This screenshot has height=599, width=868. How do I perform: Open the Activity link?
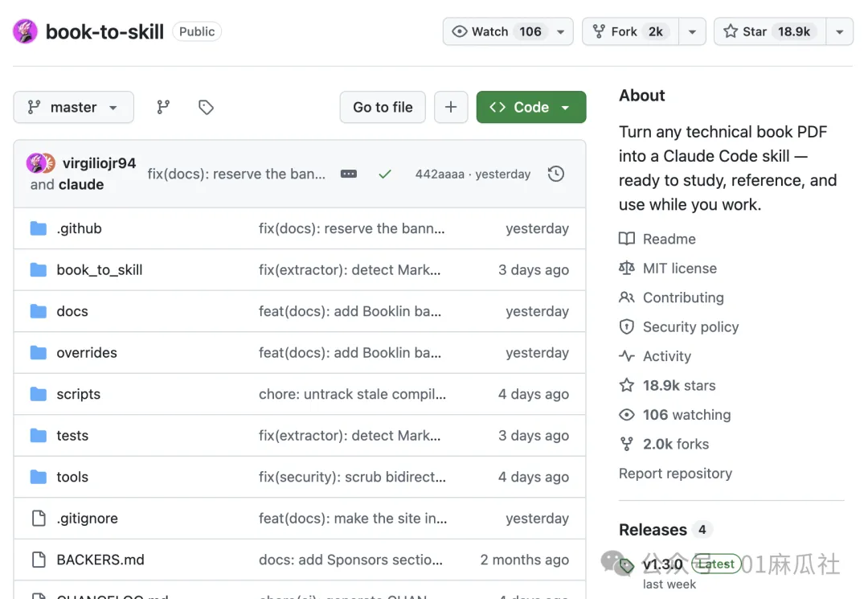click(655, 356)
